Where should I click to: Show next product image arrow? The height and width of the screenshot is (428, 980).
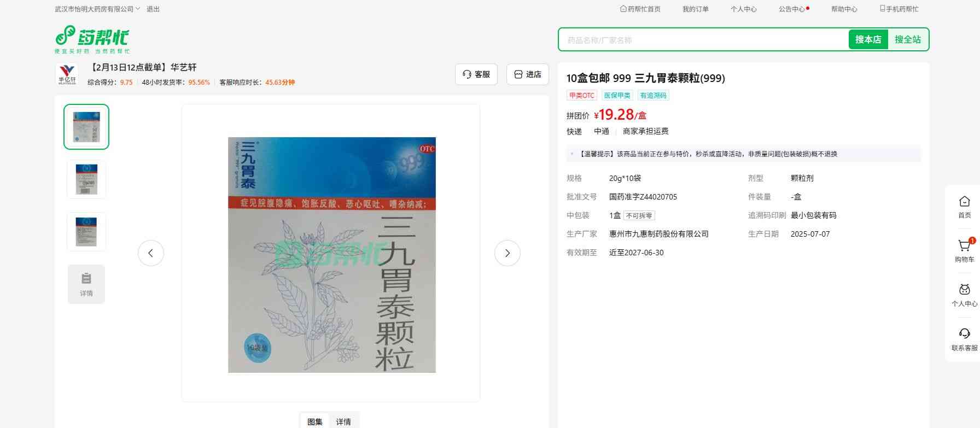[x=507, y=253]
